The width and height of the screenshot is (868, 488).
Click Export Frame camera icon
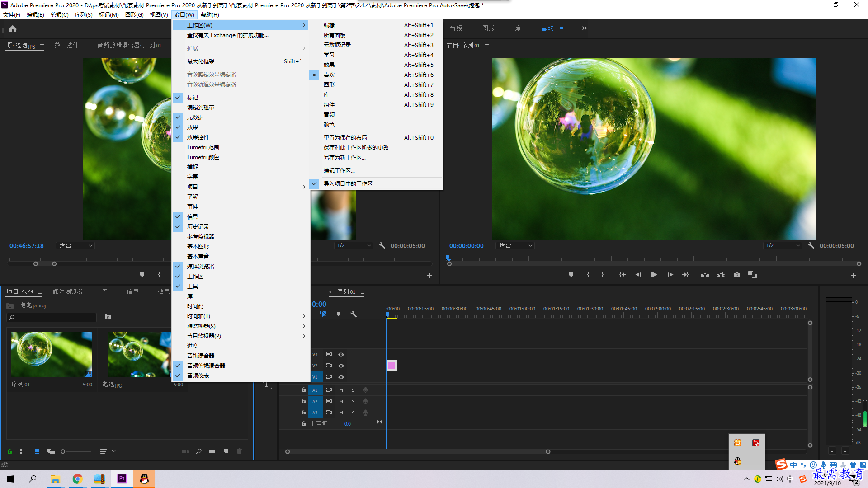[x=737, y=275]
